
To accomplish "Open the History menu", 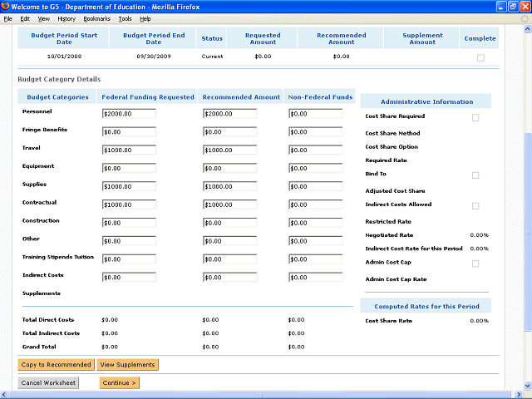I will [x=66, y=18].
